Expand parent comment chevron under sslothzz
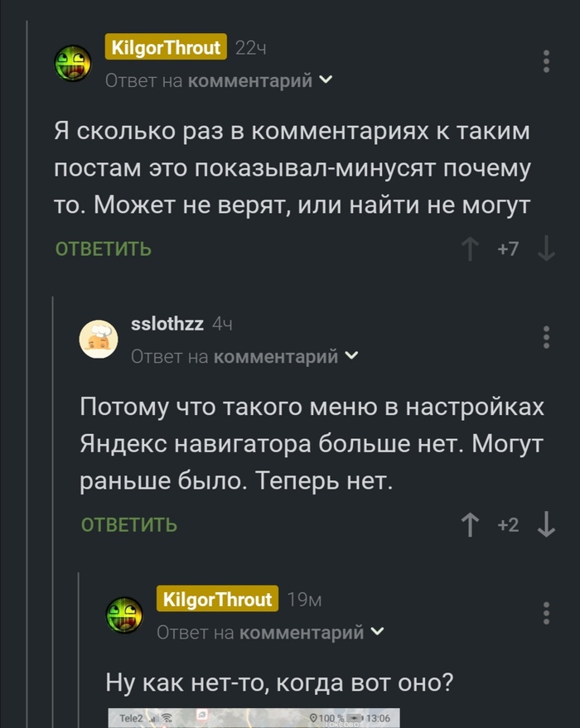The image size is (580, 728). click(x=351, y=356)
